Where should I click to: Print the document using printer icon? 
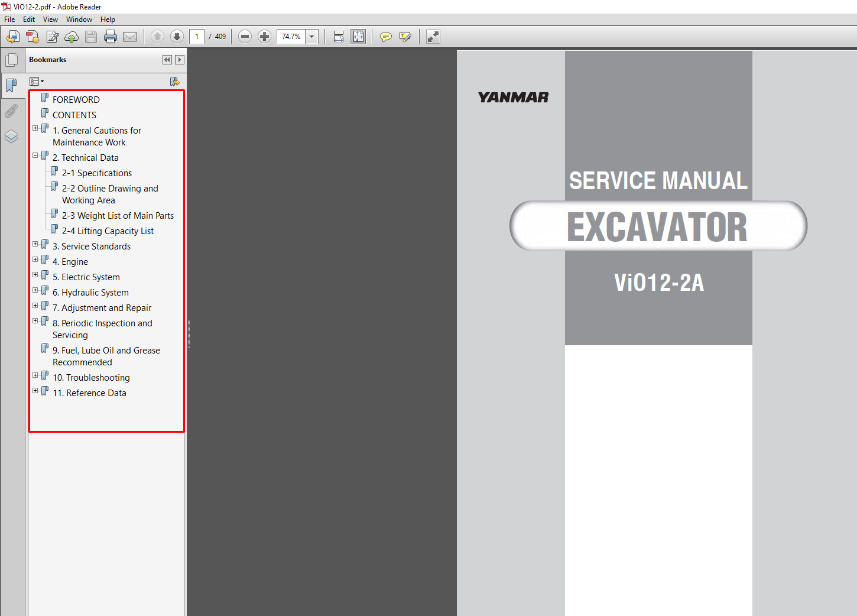coord(111,37)
